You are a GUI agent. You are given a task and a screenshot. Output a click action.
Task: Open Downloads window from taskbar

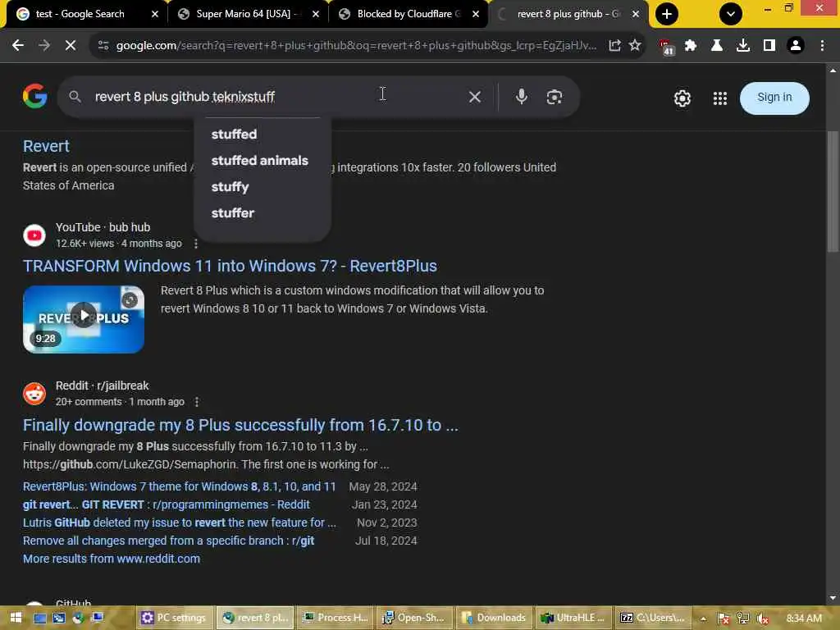pyautogui.click(x=493, y=618)
